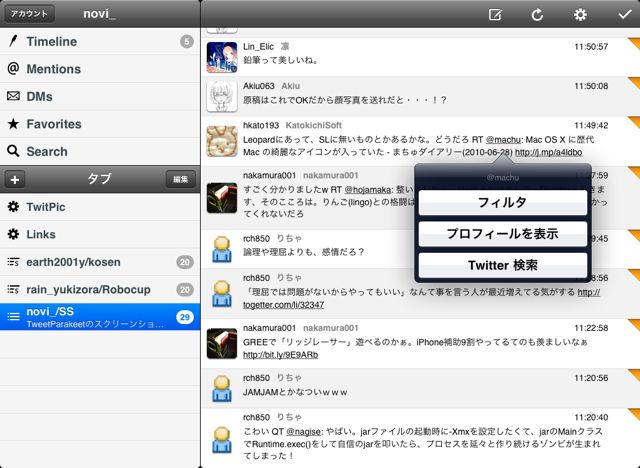
Task: Select the tweet 論理や理屈よりも、感情だろ？
Action: pyautogui.click(x=420, y=249)
